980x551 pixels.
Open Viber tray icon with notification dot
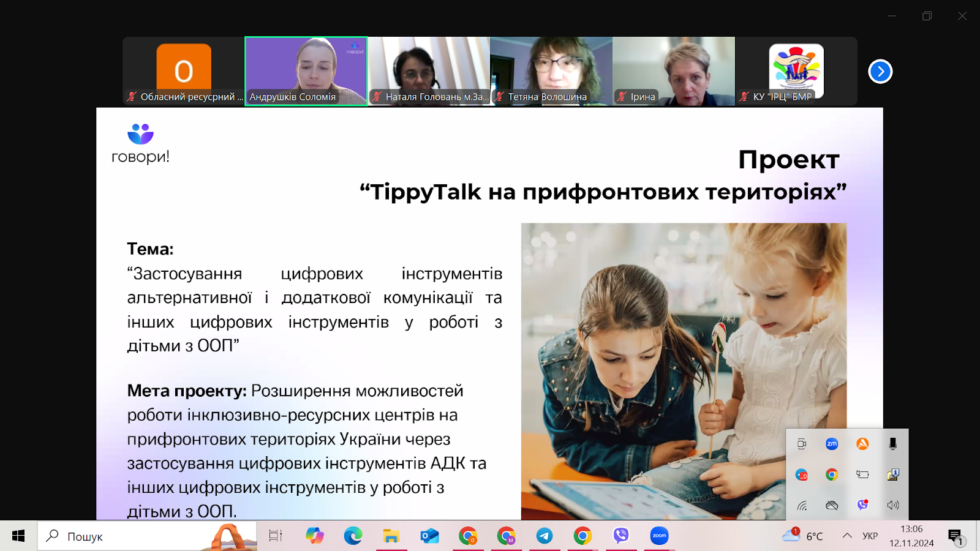pyautogui.click(x=862, y=505)
